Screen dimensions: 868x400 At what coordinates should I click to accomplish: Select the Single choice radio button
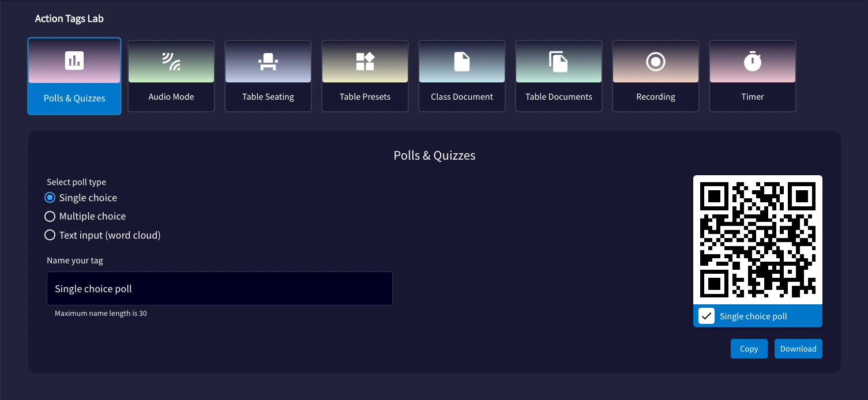tap(50, 198)
